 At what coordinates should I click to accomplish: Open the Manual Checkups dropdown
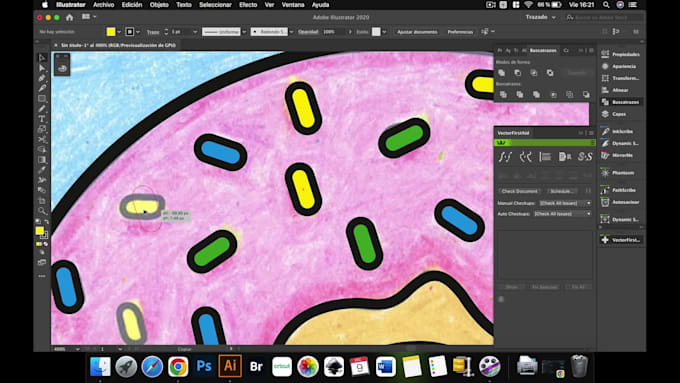[566, 203]
